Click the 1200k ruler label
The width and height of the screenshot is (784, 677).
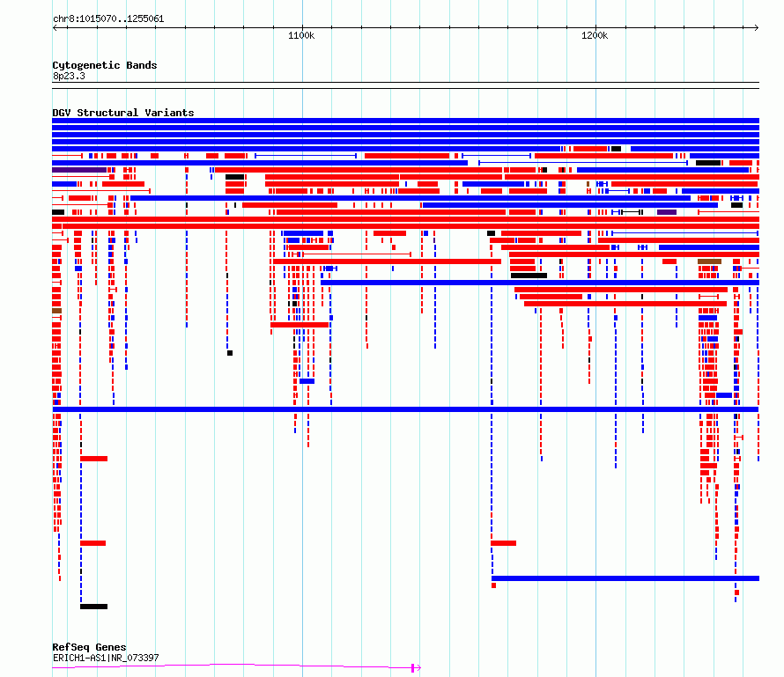pos(595,35)
